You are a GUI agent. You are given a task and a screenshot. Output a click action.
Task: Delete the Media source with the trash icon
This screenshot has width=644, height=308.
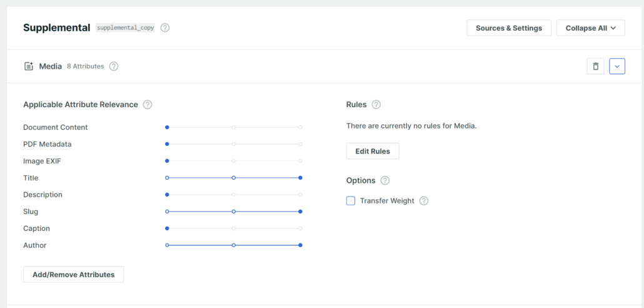(x=595, y=66)
